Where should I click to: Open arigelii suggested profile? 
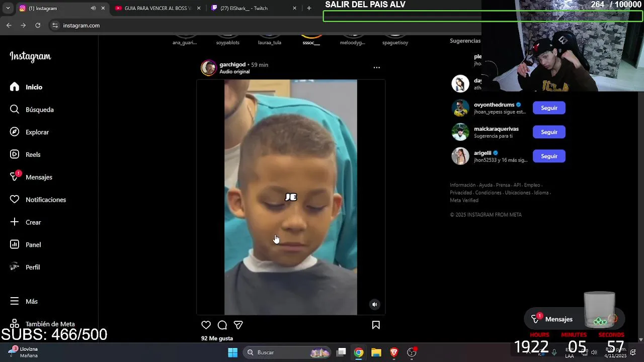[482, 153]
